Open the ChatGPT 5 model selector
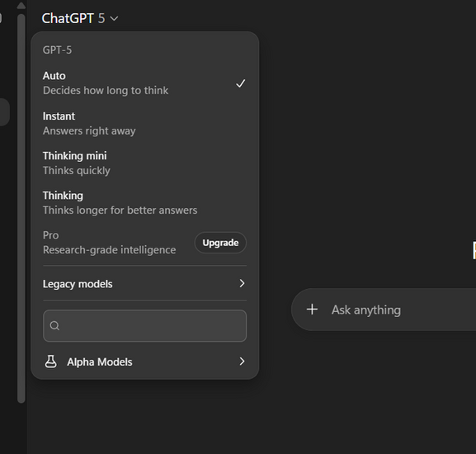The width and height of the screenshot is (476, 454). [x=80, y=18]
